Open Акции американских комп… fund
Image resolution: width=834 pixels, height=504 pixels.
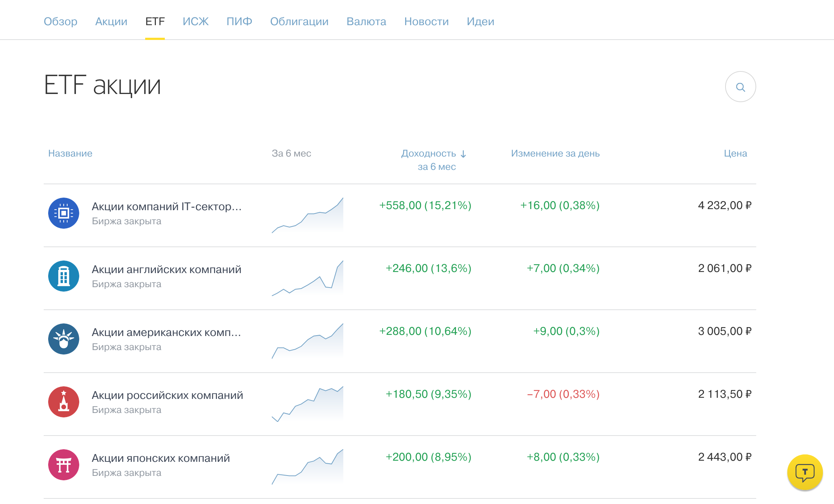[x=167, y=332]
